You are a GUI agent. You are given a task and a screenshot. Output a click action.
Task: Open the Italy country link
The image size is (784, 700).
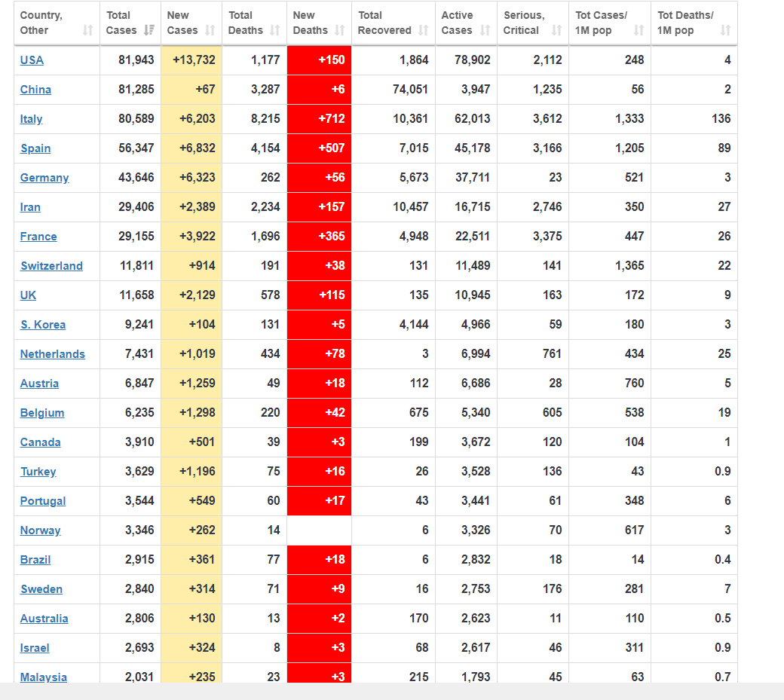tap(31, 119)
